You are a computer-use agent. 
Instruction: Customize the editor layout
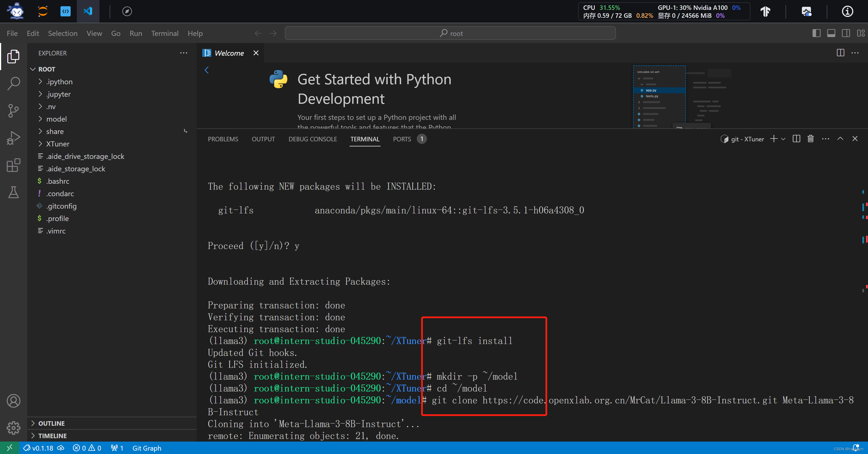coord(861,33)
